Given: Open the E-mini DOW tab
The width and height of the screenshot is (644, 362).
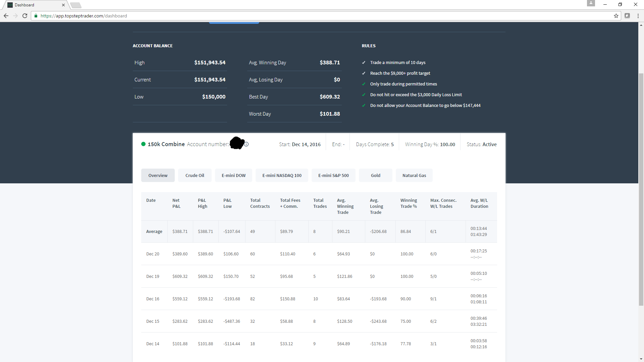Looking at the screenshot, I should coord(233,175).
